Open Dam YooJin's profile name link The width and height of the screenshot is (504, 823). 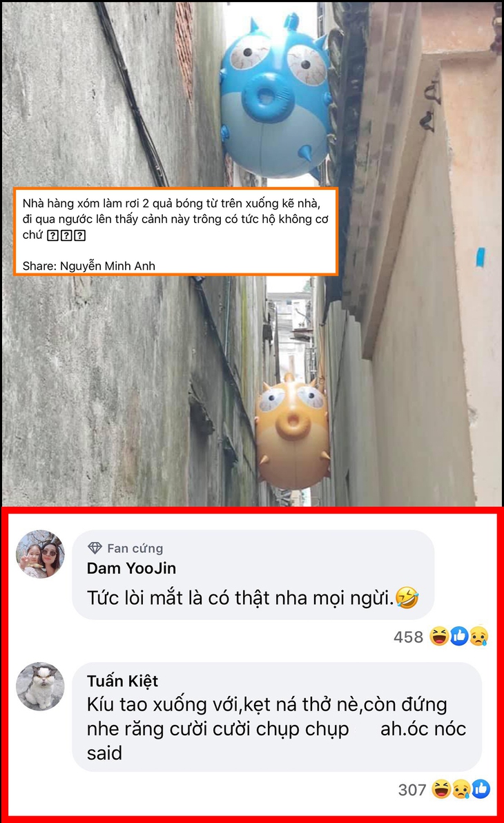coord(131,568)
